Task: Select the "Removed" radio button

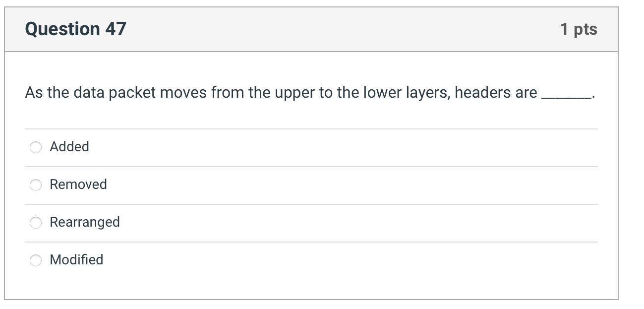Action: click(36, 185)
